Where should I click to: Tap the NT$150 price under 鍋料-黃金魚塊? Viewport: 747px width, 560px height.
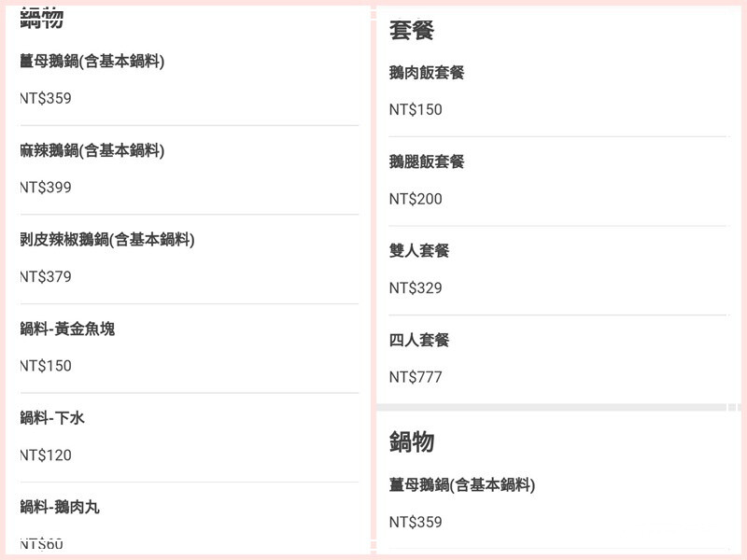[x=46, y=366]
